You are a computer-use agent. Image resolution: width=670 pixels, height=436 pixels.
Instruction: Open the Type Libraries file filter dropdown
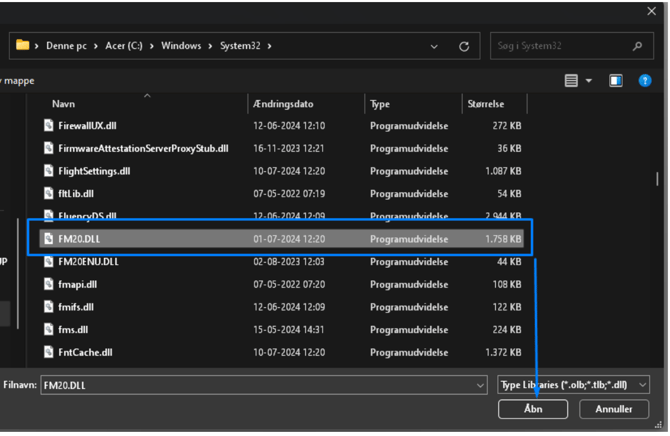click(x=574, y=384)
